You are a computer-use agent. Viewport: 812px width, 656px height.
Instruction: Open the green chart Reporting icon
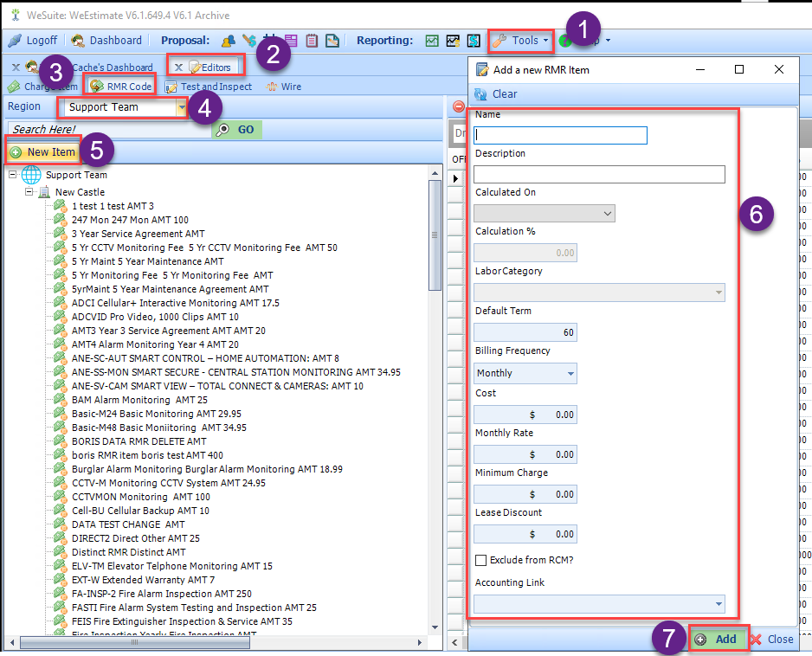[x=432, y=41]
